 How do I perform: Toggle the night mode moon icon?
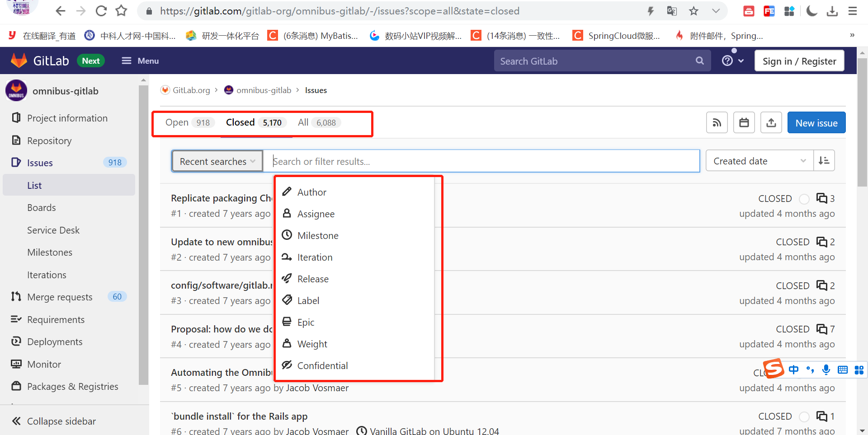pyautogui.click(x=812, y=11)
